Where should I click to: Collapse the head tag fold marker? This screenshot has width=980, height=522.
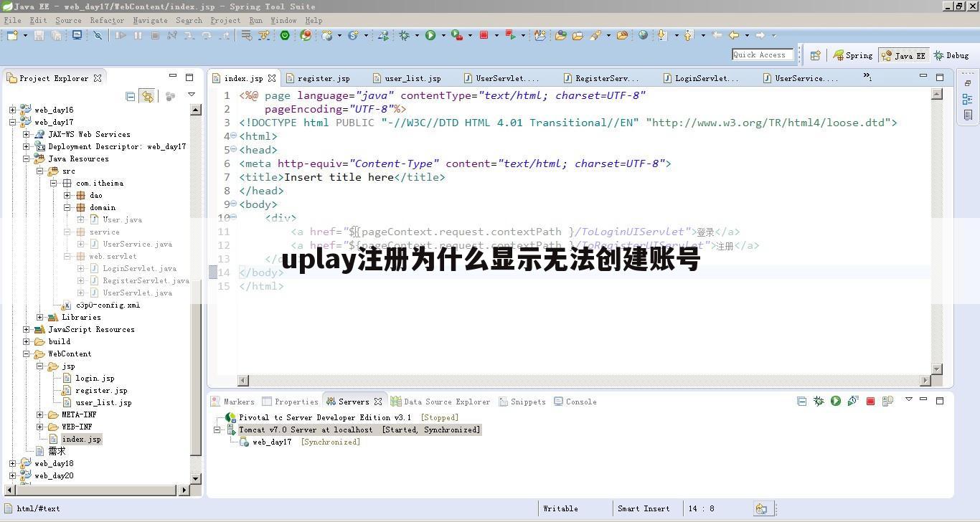pyautogui.click(x=234, y=149)
